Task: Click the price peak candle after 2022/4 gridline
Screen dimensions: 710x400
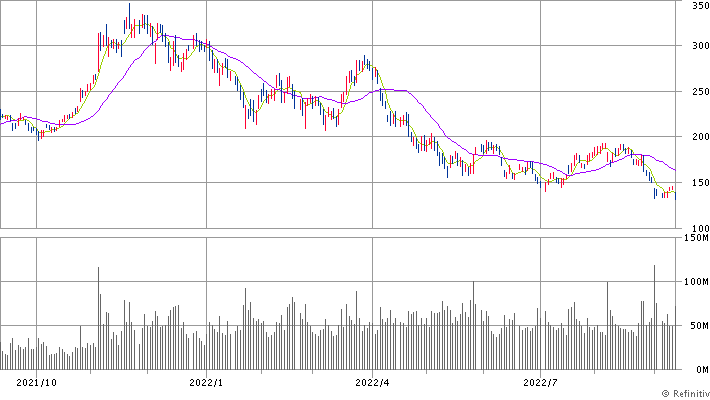Action: pyautogui.click(x=365, y=62)
